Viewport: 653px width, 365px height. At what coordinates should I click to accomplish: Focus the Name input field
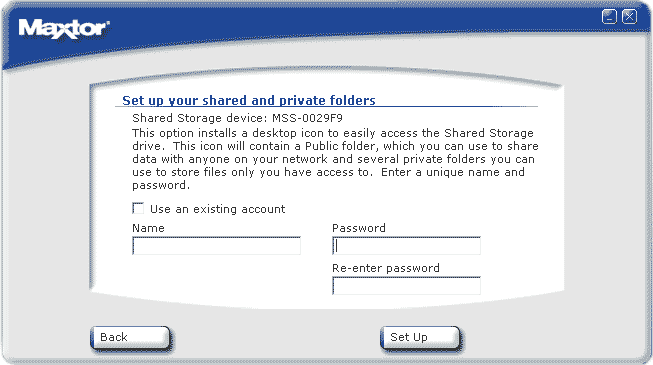tap(216, 246)
